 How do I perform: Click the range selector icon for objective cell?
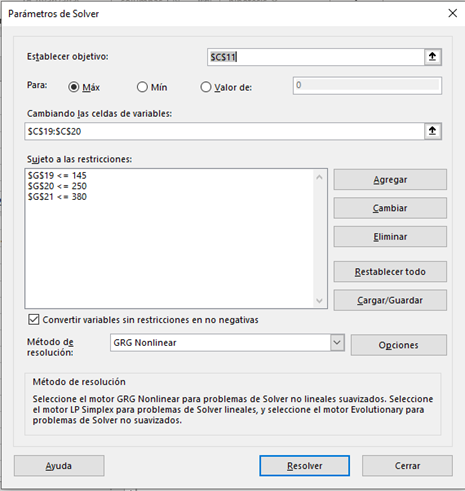(x=433, y=57)
